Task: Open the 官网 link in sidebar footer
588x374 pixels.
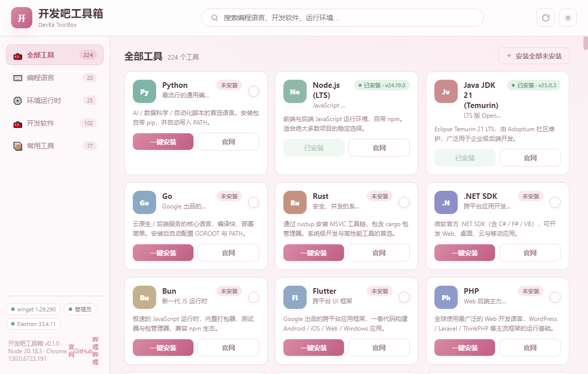Action: click(71, 351)
